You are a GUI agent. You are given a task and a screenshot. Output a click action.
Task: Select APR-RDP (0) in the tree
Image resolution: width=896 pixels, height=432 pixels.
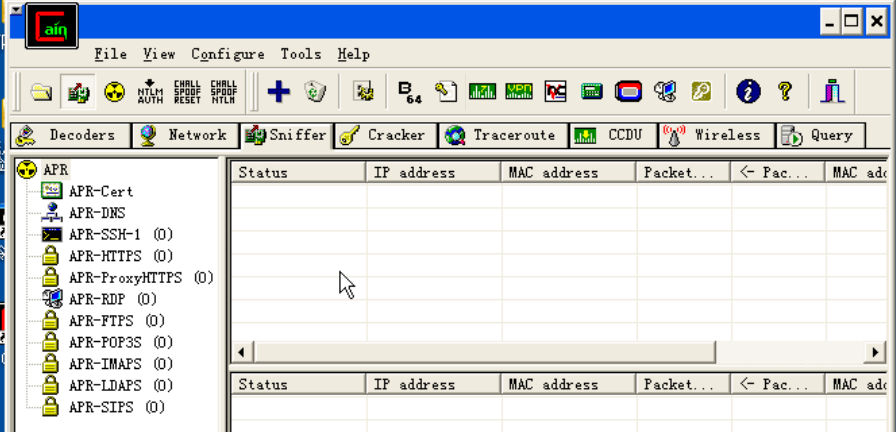pos(113,299)
